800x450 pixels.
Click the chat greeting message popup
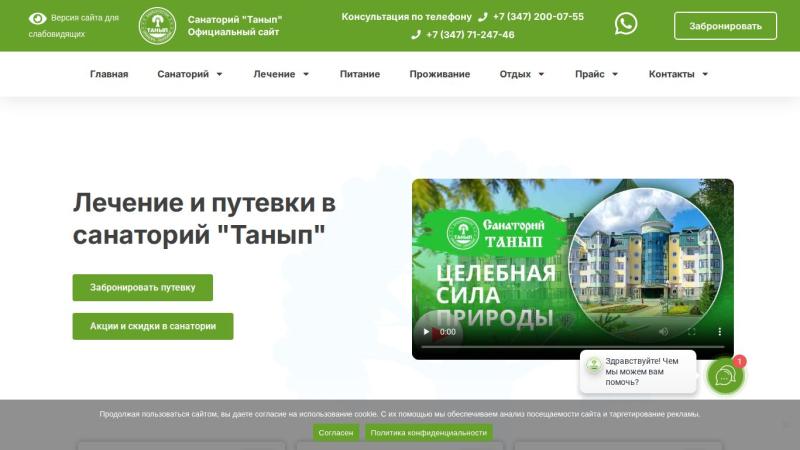pyautogui.click(x=638, y=371)
